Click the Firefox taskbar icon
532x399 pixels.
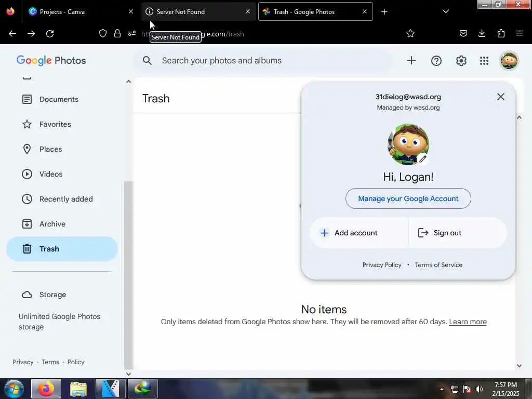[x=46, y=389]
